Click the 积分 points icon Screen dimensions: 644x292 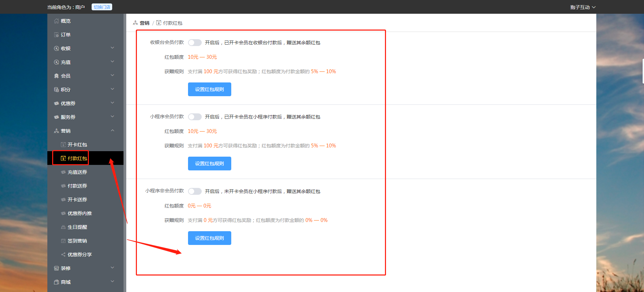coord(56,90)
